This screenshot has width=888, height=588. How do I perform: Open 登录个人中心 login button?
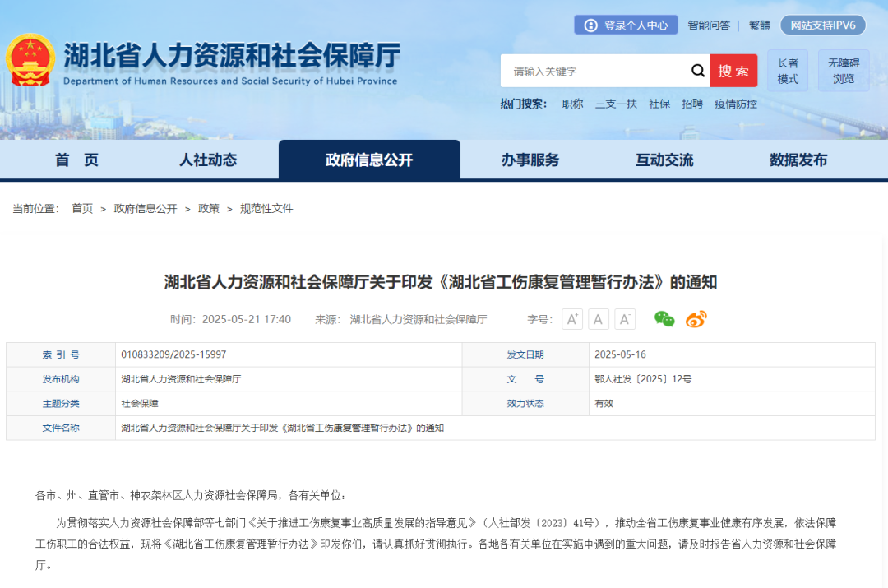626,25
